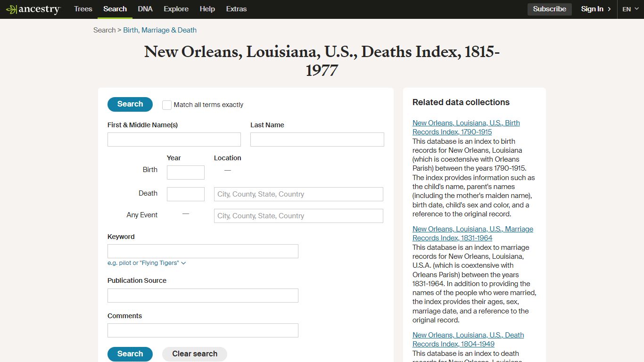The height and width of the screenshot is (362, 644).
Task: Focus the Publication Source field
Action: pyautogui.click(x=203, y=296)
